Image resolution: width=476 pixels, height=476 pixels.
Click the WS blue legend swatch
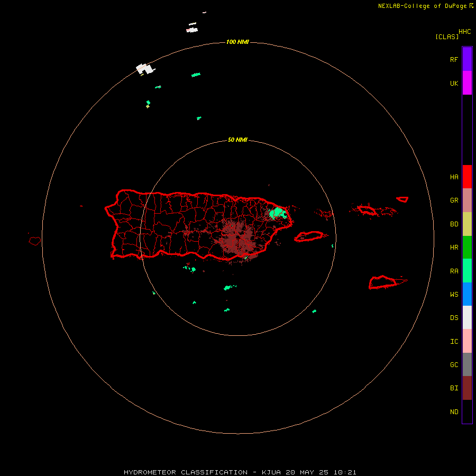click(467, 294)
